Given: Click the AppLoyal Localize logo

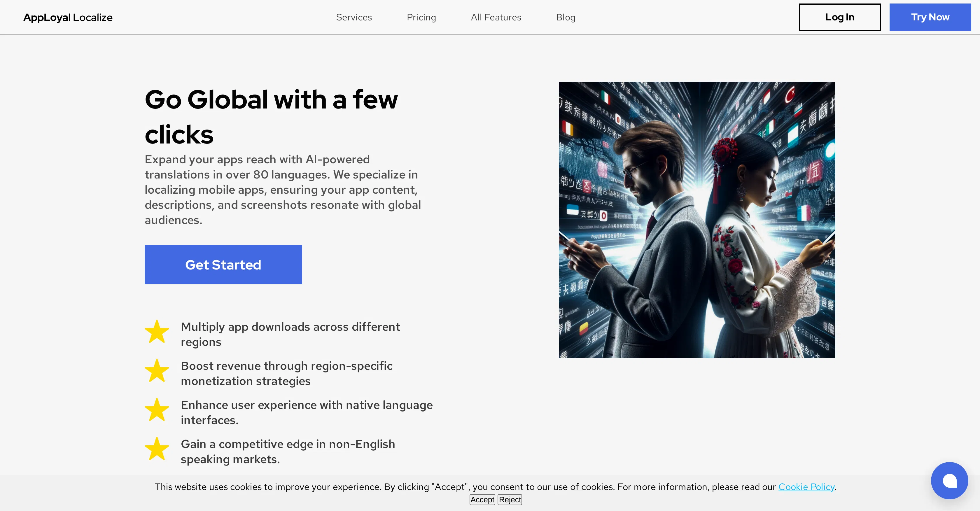Looking at the screenshot, I should [68, 17].
